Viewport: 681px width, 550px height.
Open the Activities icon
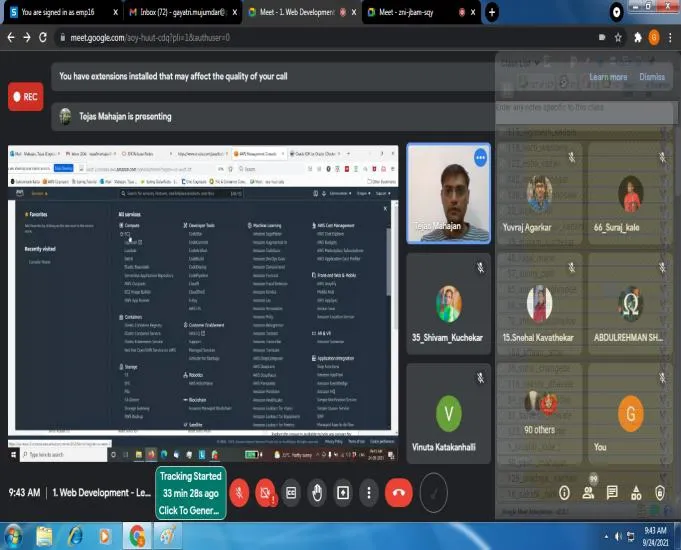(636, 493)
